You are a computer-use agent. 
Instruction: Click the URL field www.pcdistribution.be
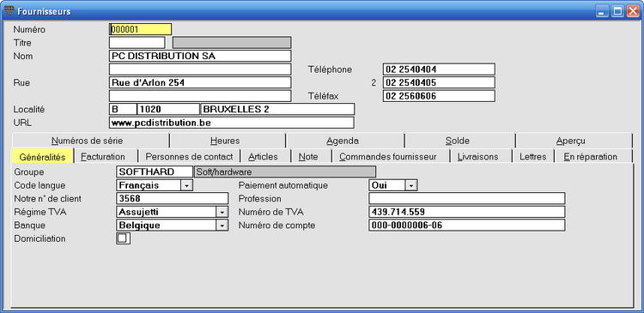pyautogui.click(x=232, y=123)
